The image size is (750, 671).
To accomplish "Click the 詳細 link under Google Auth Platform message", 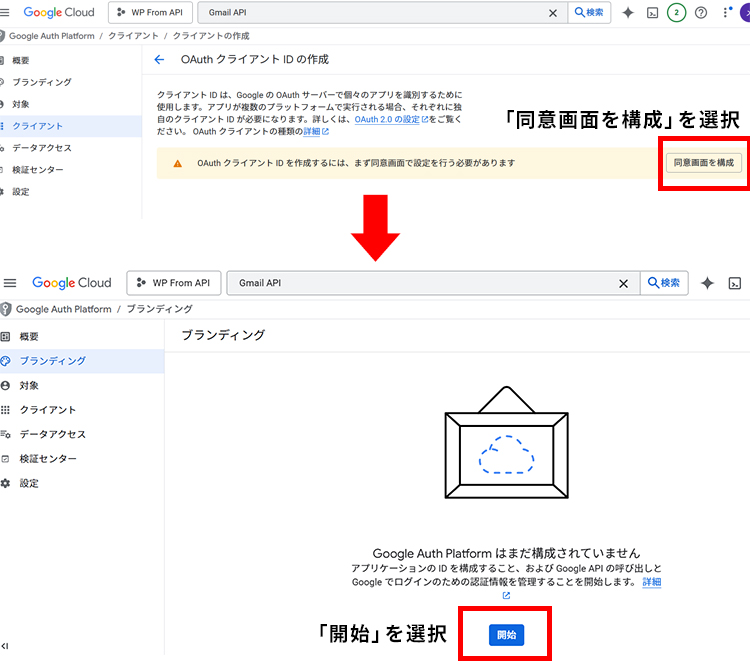I will pos(651,582).
